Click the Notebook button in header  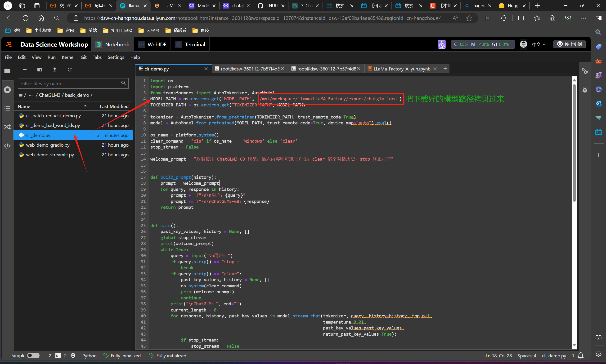[112, 44]
